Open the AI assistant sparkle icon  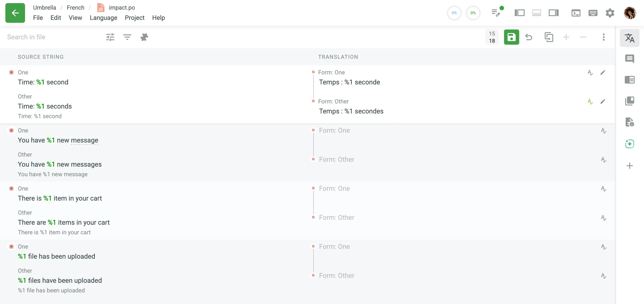(x=629, y=144)
